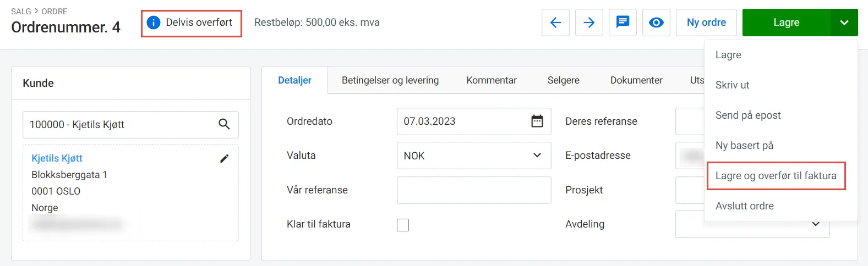The height and width of the screenshot is (266, 868).
Task: Go to previous order with left arrow
Action: tap(555, 23)
